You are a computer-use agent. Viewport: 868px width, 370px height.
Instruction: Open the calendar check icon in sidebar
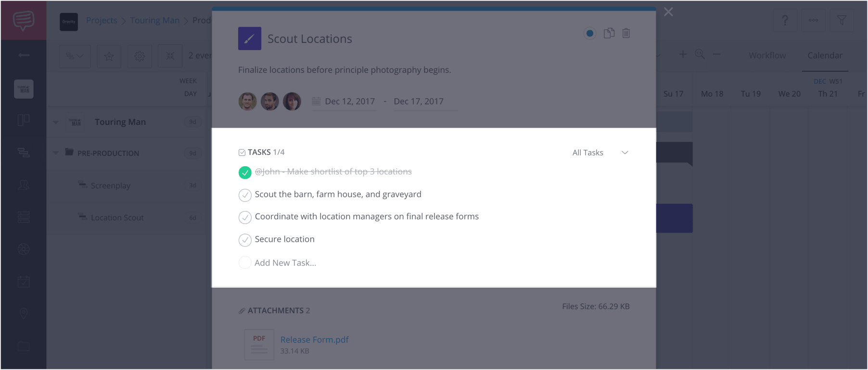24,281
